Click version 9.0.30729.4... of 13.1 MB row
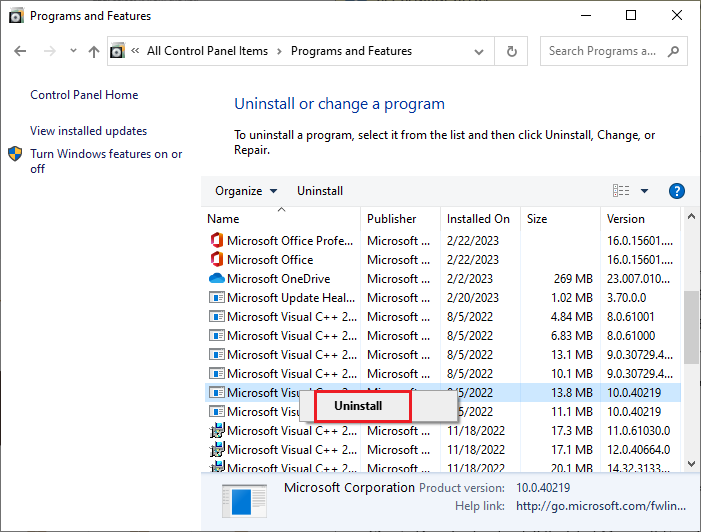701x532 pixels. (x=640, y=355)
